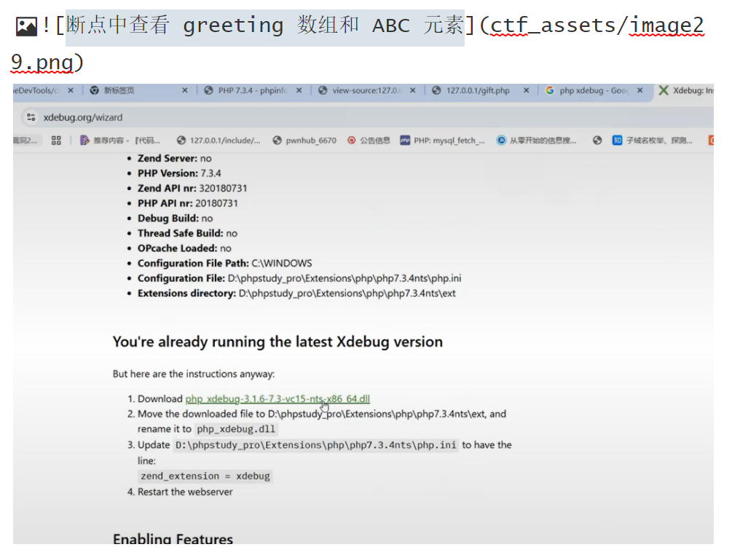Download php_xdebug-3.1.6-7.3-vc15-nts-x86_64.dll link
This screenshot has width=756, height=547.
pyautogui.click(x=277, y=399)
